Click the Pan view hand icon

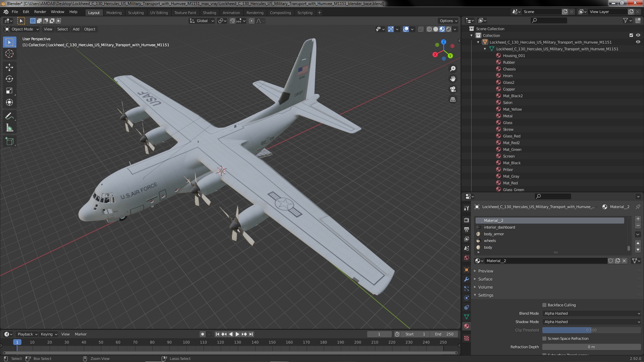tap(453, 79)
